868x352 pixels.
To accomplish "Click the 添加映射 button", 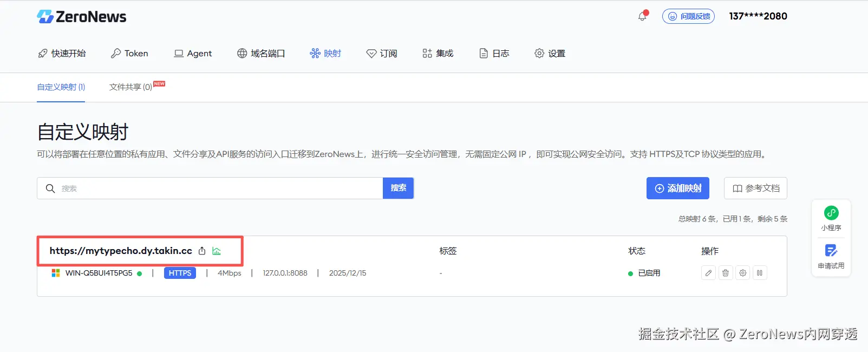I will coord(678,188).
